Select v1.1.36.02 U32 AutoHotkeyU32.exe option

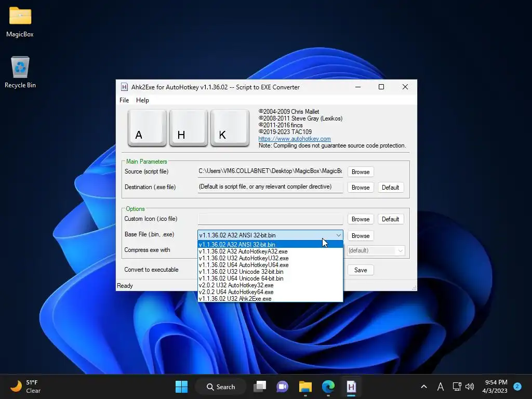270,258
